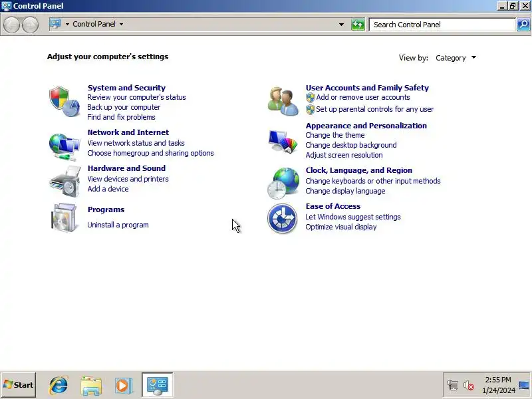Click the User Accounts people icon

point(283,102)
